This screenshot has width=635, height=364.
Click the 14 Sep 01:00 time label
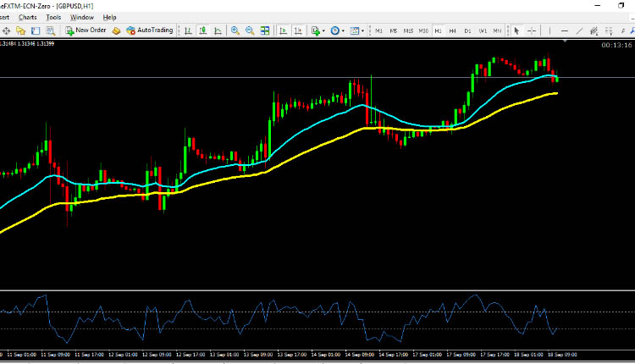tap(326, 355)
